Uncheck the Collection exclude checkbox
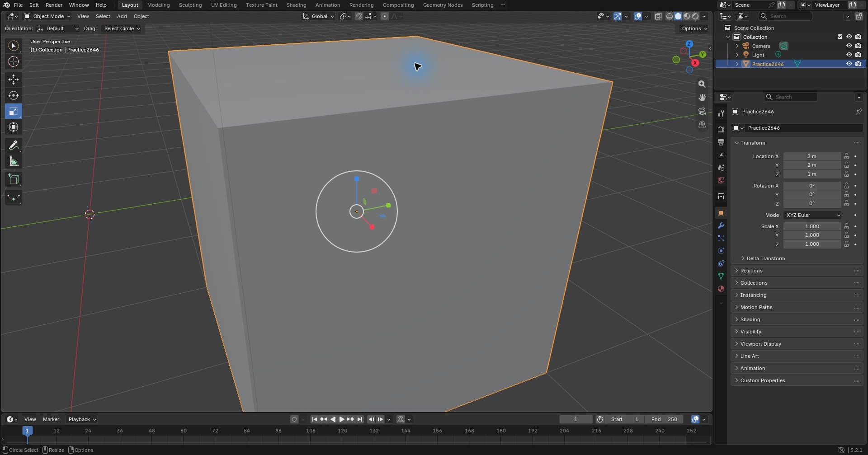 (x=840, y=37)
